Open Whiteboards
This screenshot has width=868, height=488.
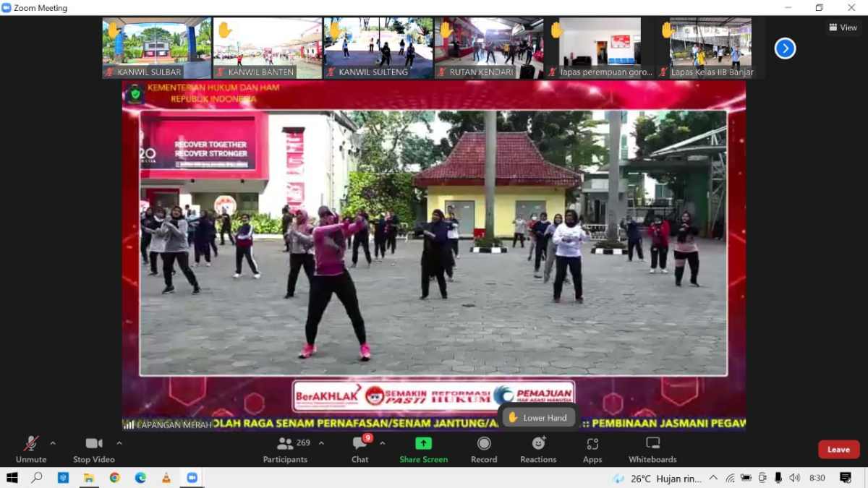click(x=652, y=449)
